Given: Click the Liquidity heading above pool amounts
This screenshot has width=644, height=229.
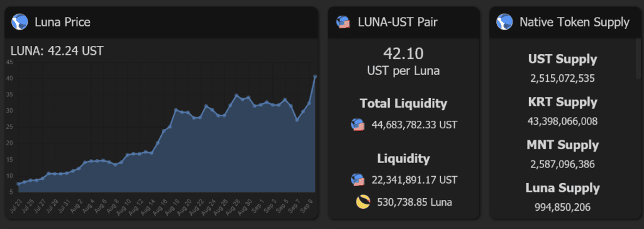Looking at the screenshot, I should [x=403, y=159].
